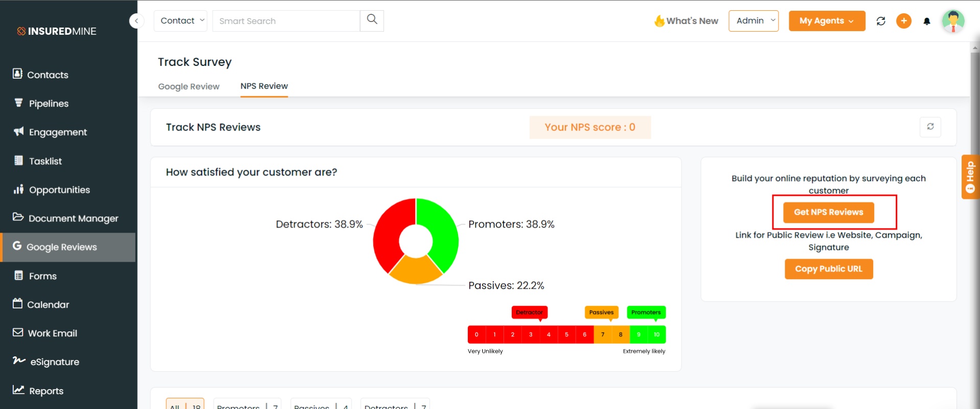Open the notifications bell
The height and width of the screenshot is (409, 980).
tap(927, 21)
